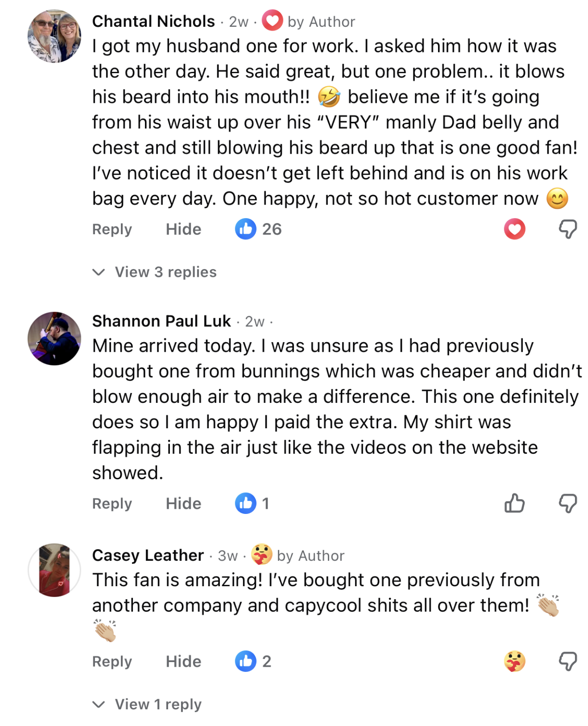
Task: Open Shannon Paul Luk's profile name link
Action: (161, 321)
